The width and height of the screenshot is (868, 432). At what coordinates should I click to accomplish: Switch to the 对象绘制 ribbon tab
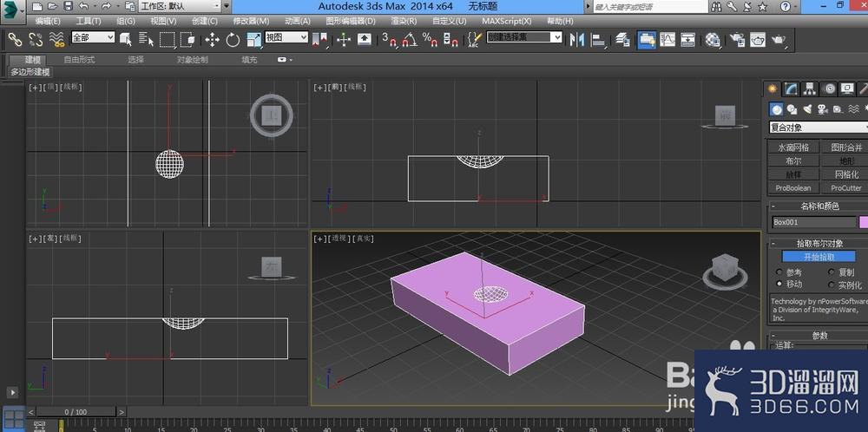coord(193,60)
